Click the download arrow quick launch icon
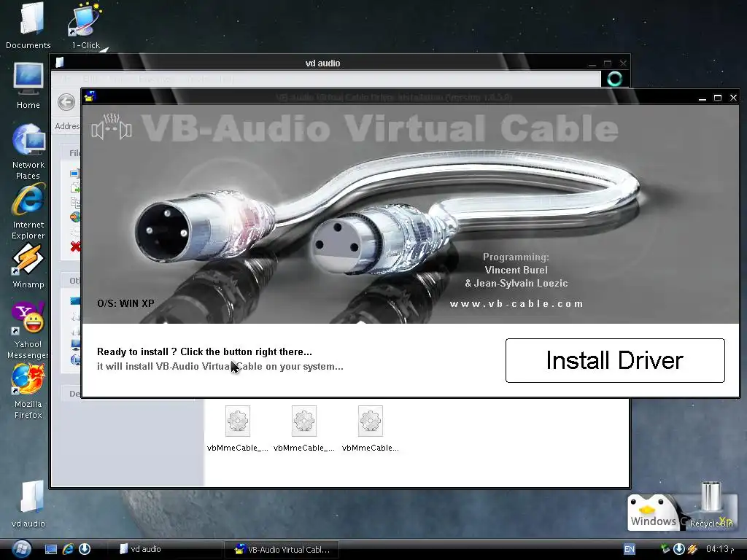Viewport: 747px width, 560px height. click(85, 549)
